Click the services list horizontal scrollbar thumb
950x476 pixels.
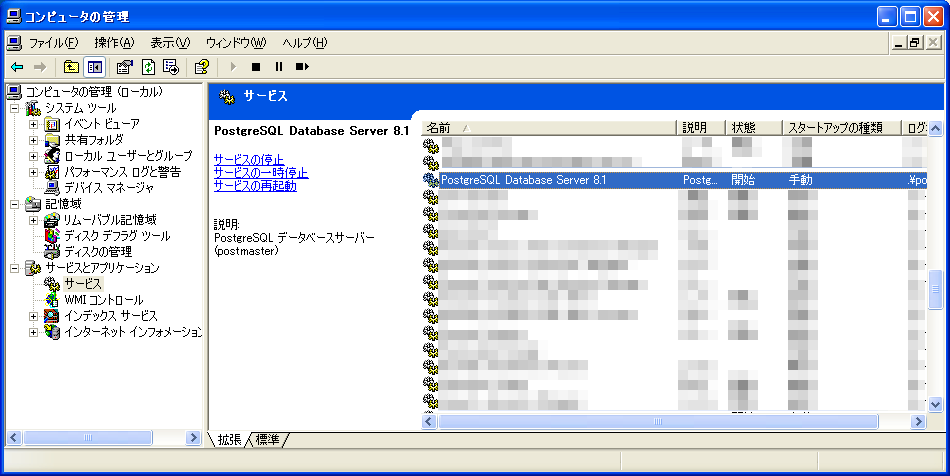pos(658,421)
